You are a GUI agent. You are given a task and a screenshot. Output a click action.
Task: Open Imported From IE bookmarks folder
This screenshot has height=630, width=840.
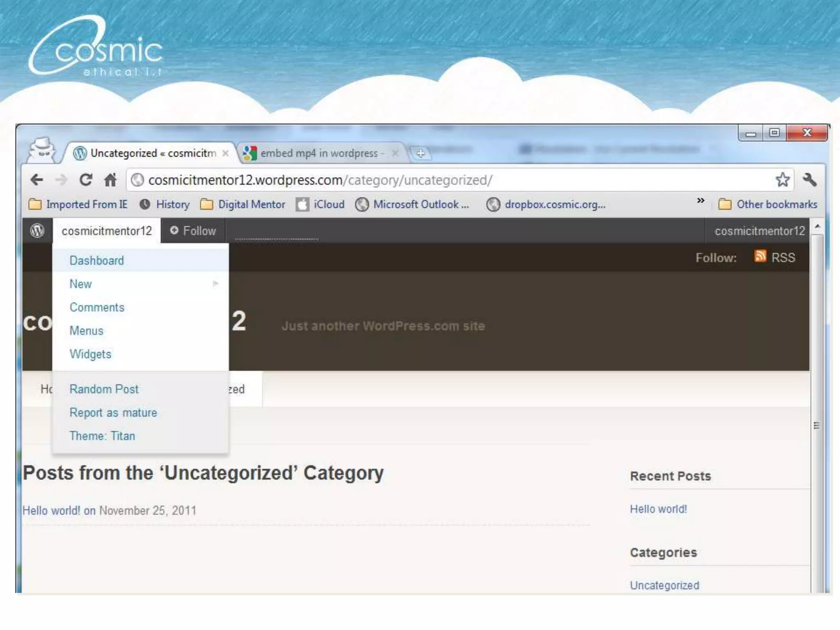78,204
